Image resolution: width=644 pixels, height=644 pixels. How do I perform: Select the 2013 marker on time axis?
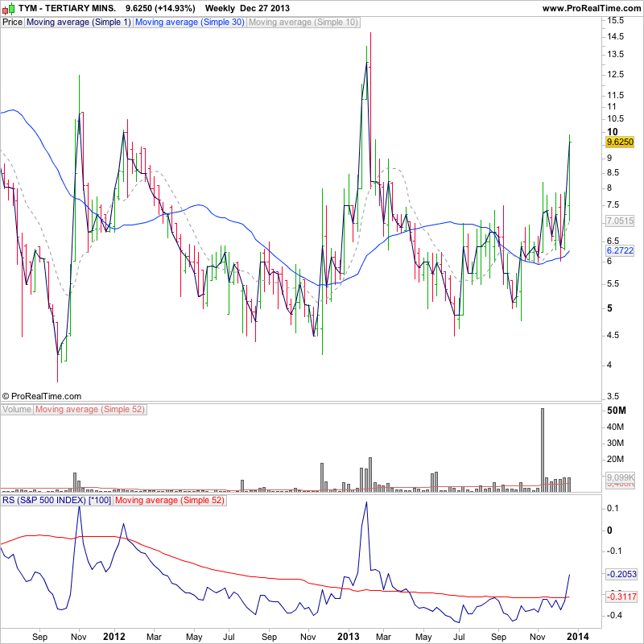(x=348, y=637)
